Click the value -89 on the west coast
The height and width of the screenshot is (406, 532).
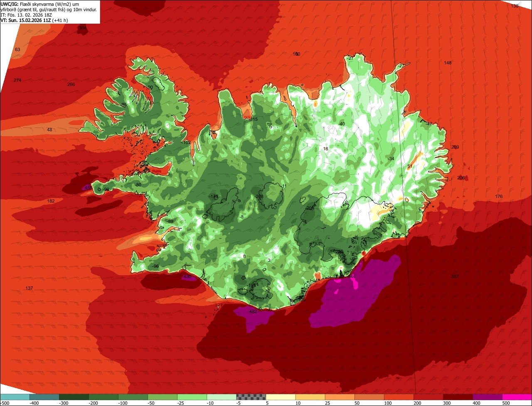coord(170,221)
